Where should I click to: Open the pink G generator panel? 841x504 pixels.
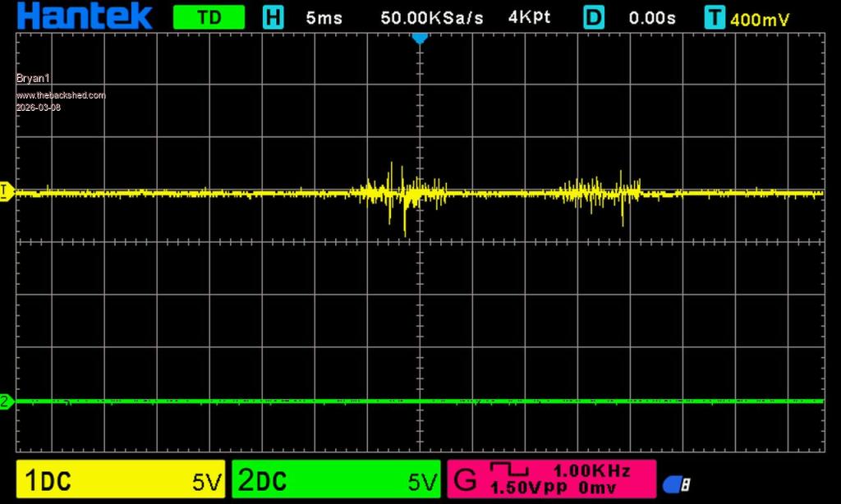[551, 479]
